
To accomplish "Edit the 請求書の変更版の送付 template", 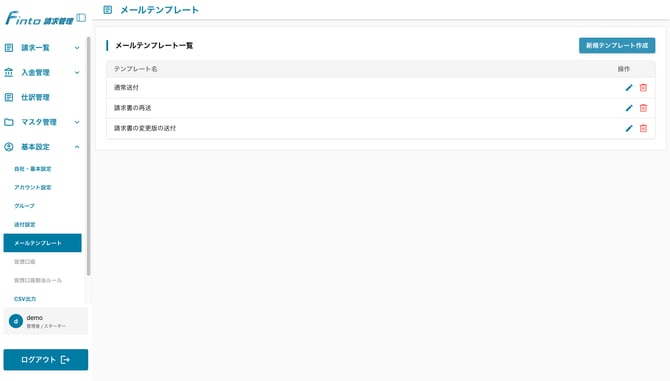I will pyautogui.click(x=629, y=128).
